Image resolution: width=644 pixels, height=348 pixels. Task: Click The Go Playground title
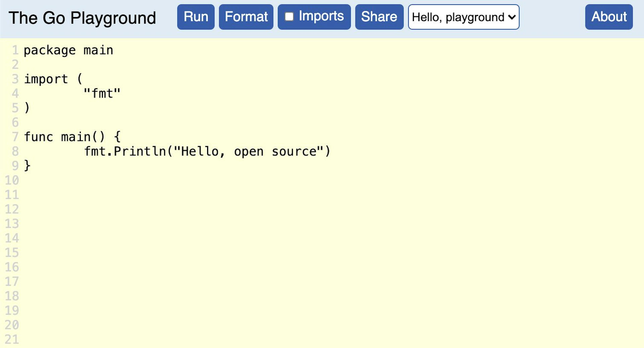point(82,18)
